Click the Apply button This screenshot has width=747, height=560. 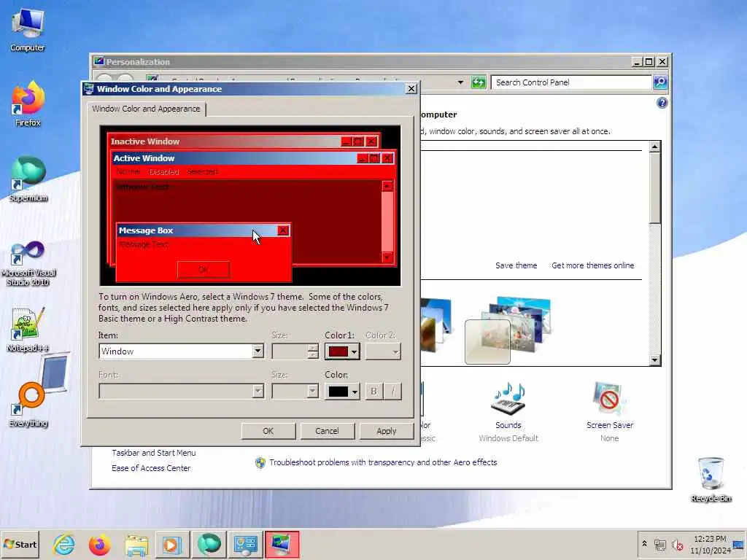point(387,431)
